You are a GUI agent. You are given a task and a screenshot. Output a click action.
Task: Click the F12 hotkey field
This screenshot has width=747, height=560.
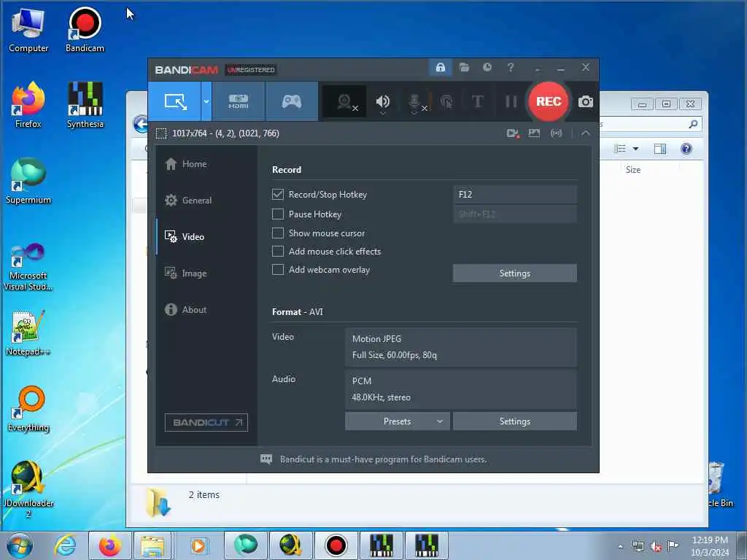(x=514, y=194)
